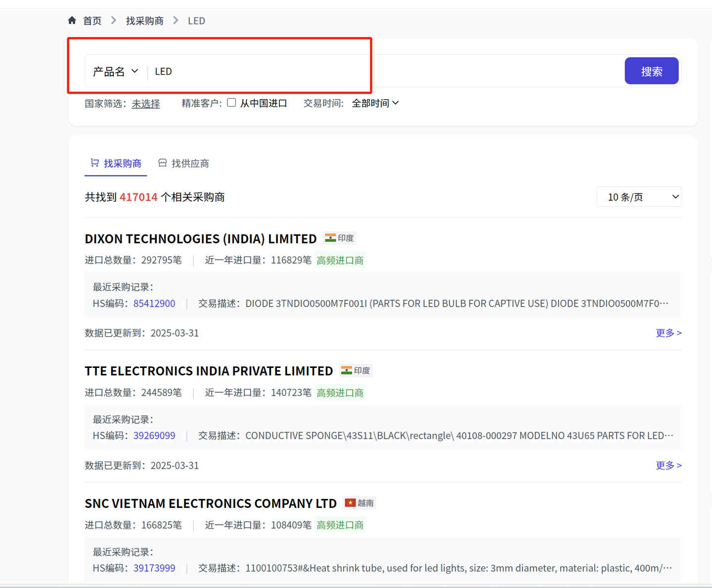Switch to the 找供应商 tab
This screenshot has width=712, height=588.
(x=183, y=163)
